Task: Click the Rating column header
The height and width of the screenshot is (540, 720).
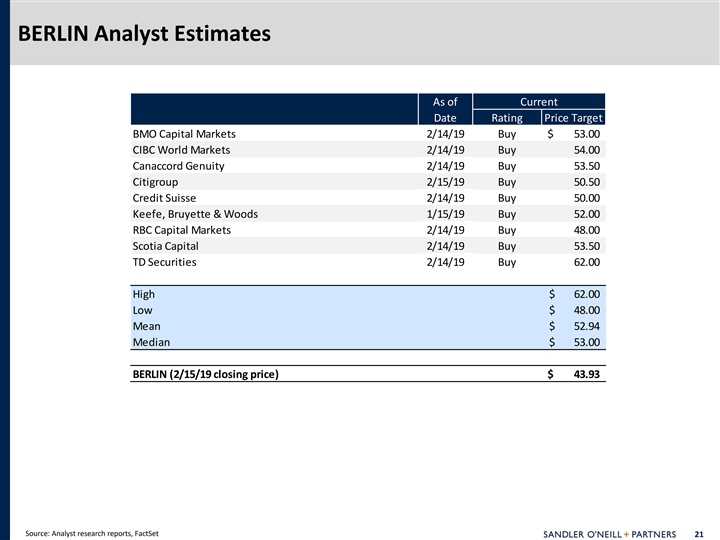Action: (x=506, y=118)
